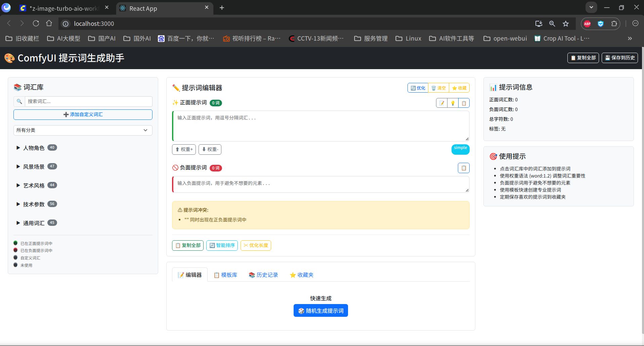644x346 pixels.
Task: Focus the negative prompt text area
Action: pos(321,184)
